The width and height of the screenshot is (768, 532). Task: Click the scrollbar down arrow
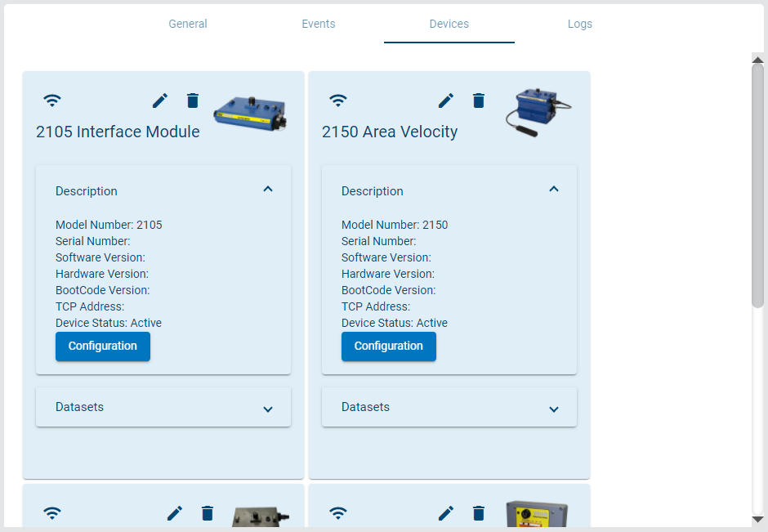pyautogui.click(x=757, y=519)
